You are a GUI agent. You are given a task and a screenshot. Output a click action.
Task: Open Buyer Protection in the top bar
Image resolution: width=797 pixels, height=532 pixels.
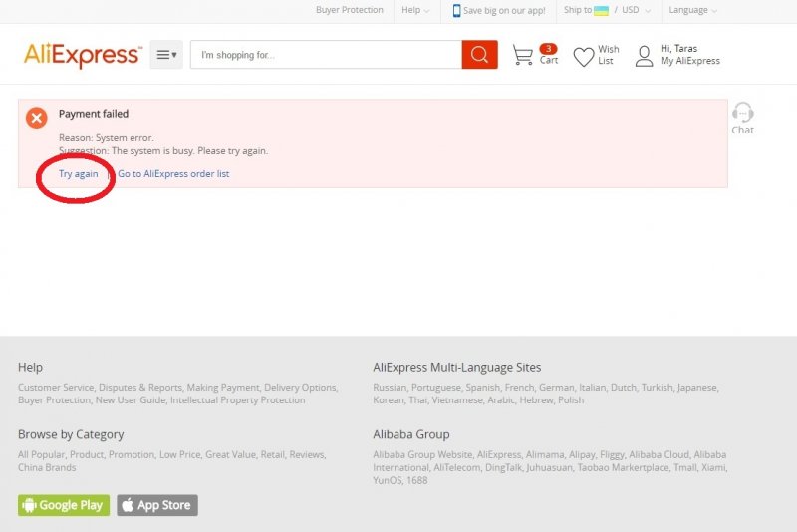coord(349,10)
